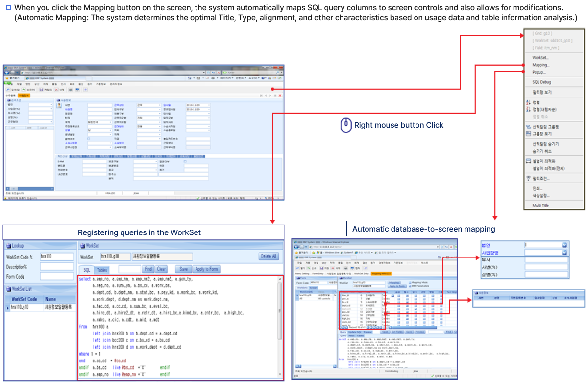
Task: Click the Update SQL tab
Action: tap(355, 332)
